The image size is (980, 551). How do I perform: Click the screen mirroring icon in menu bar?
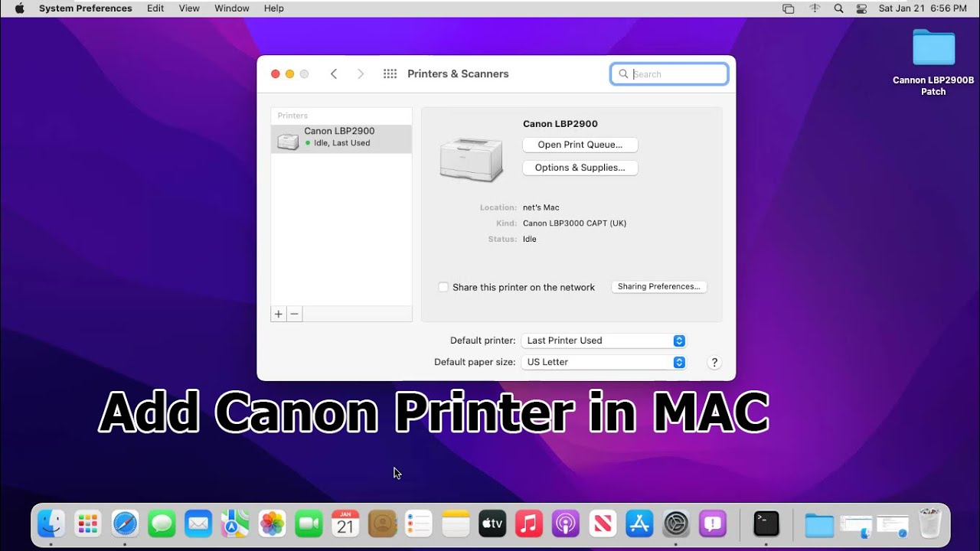point(789,8)
